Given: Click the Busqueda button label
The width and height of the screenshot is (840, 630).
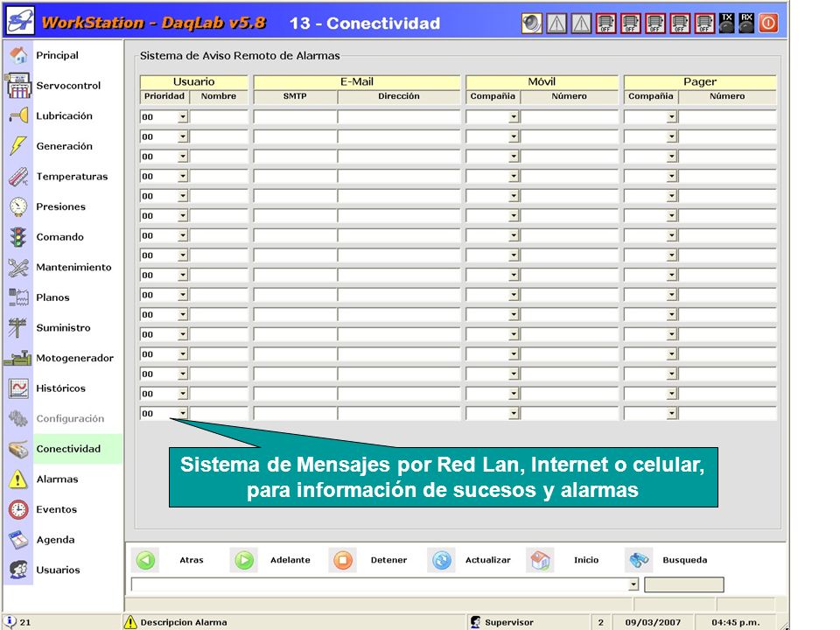Looking at the screenshot, I should point(684,560).
